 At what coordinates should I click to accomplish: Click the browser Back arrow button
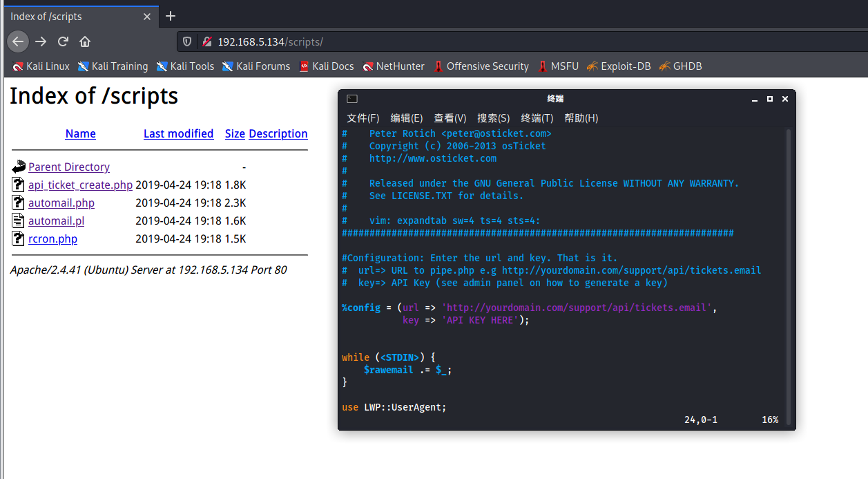click(x=18, y=41)
